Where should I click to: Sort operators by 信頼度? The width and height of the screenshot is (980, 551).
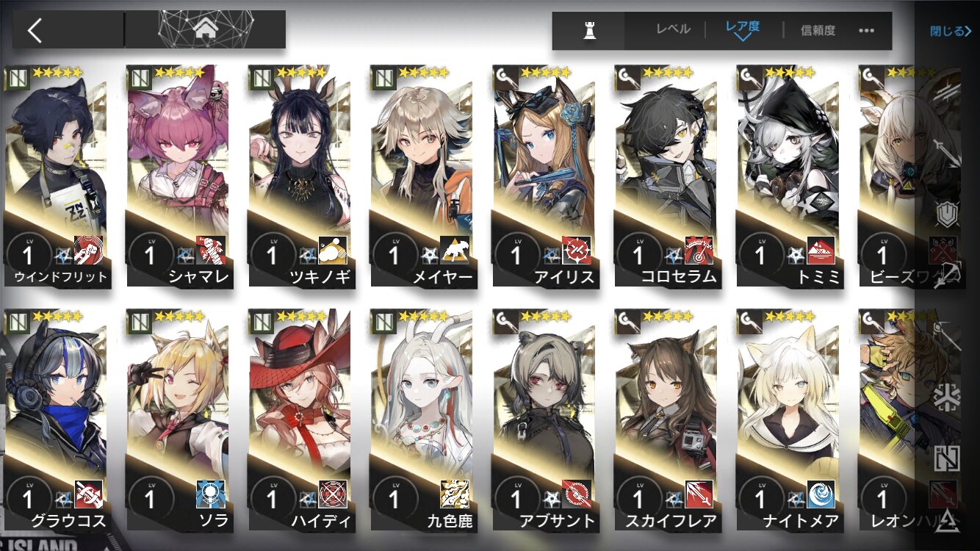coord(818,30)
